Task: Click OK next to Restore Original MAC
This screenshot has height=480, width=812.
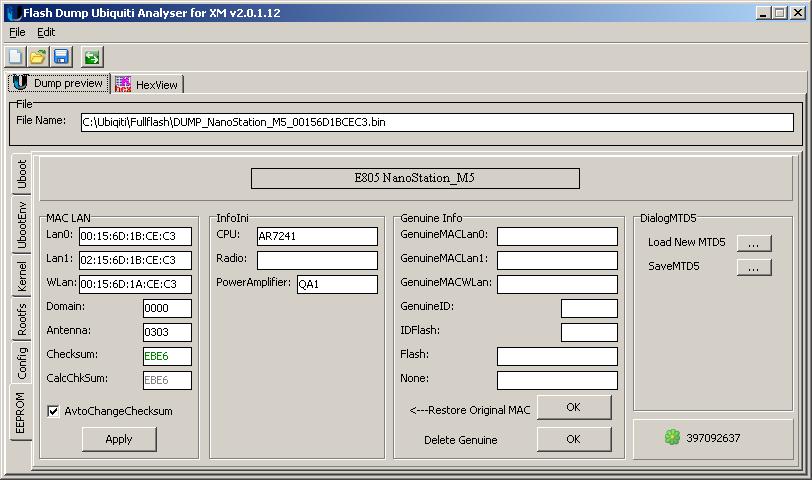Action: tap(574, 408)
